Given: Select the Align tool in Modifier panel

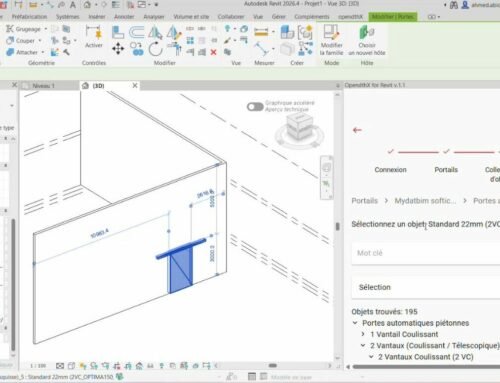Looking at the screenshot, I should (x=117, y=33).
